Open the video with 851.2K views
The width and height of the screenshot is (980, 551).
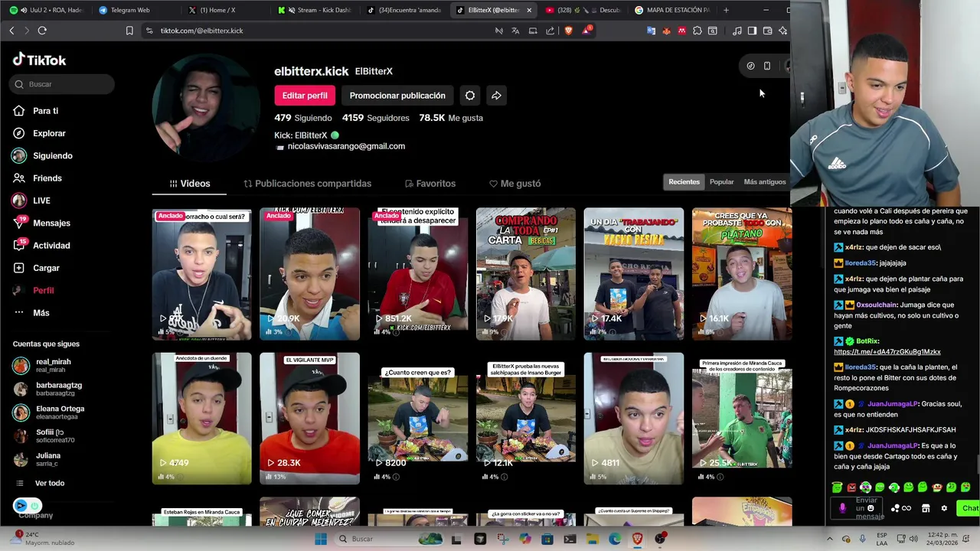coord(417,274)
